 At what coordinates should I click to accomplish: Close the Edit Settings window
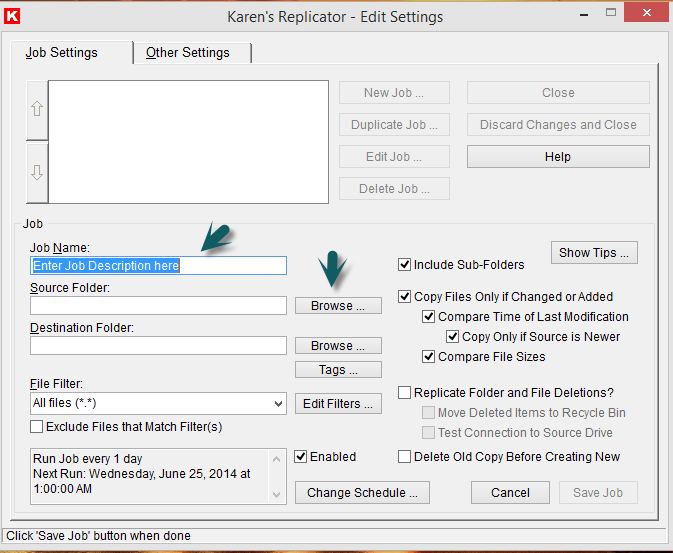(647, 13)
